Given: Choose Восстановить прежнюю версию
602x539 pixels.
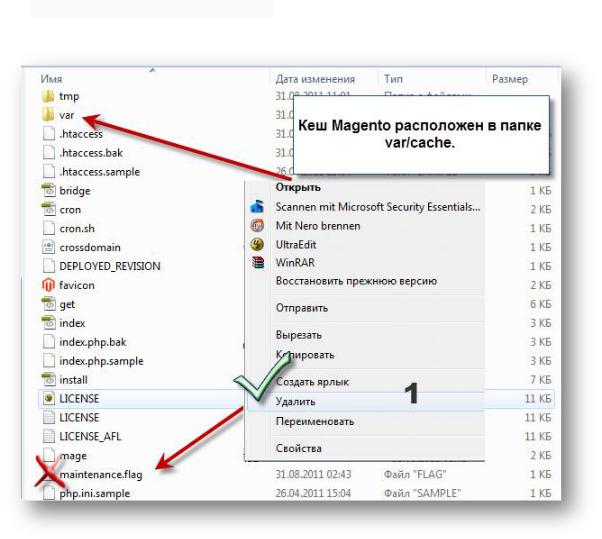Looking at the screenshot, I should click(356, 281).
